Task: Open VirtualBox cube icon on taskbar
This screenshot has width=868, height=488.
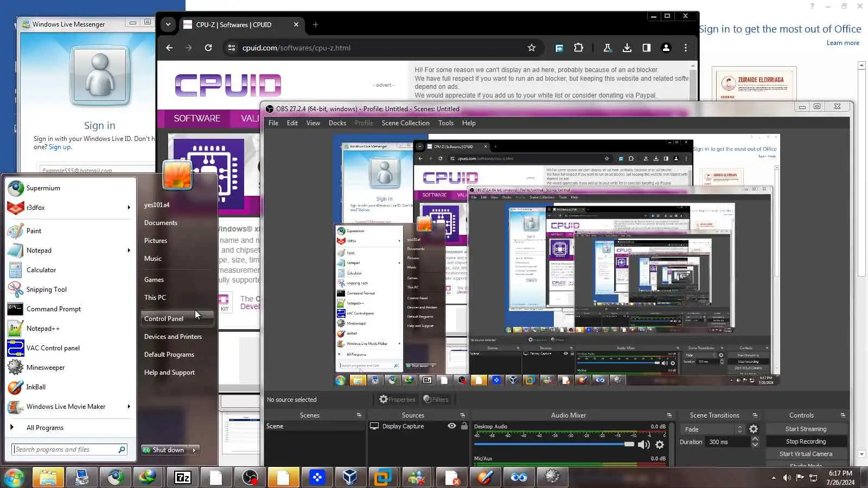Action: (x=350, y=477)
